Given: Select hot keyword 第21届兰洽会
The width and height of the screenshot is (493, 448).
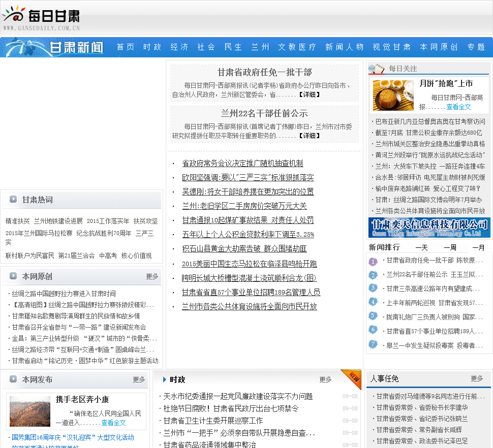Looking at the screenshot, I should coord(76,255).
